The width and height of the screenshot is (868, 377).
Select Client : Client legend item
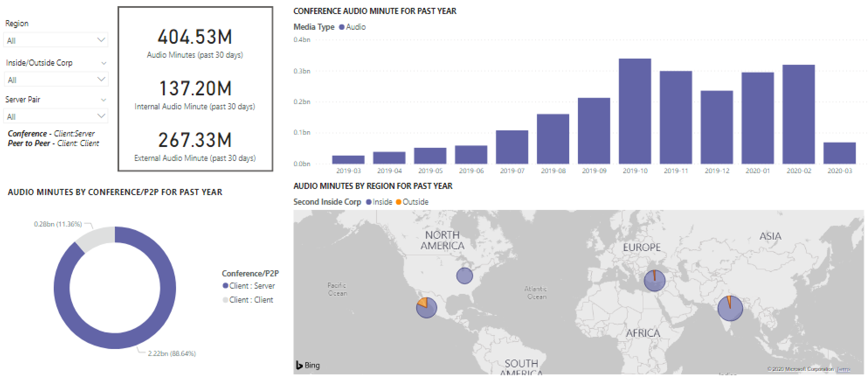pos(248,300)
